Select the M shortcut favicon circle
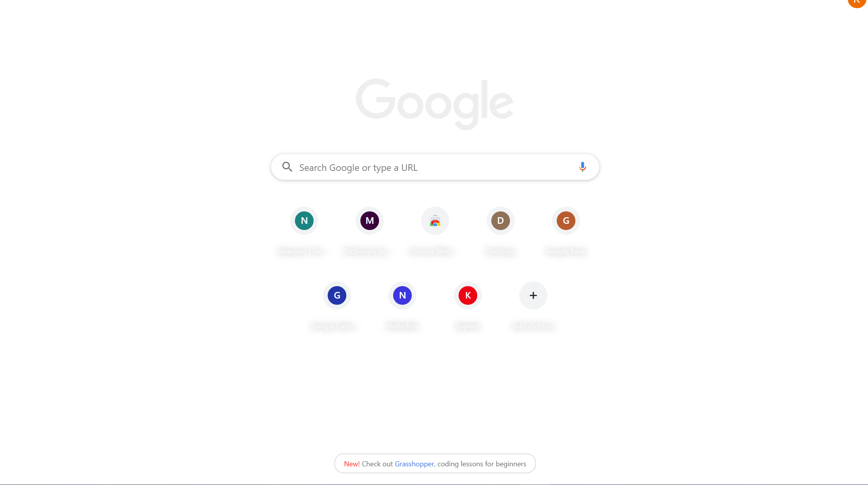This screenshot has width=868, height=485. [x=369, y=220]
